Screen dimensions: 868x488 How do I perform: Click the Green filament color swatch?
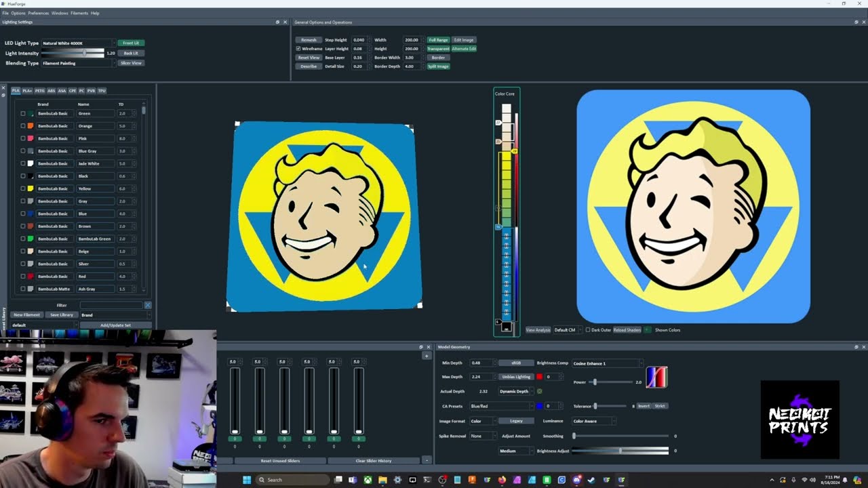coord(31,113)
